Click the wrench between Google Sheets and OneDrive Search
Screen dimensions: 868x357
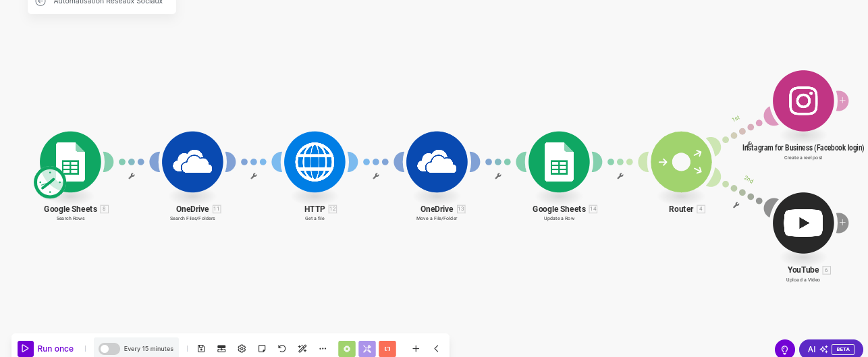click(x=132, y=176)
